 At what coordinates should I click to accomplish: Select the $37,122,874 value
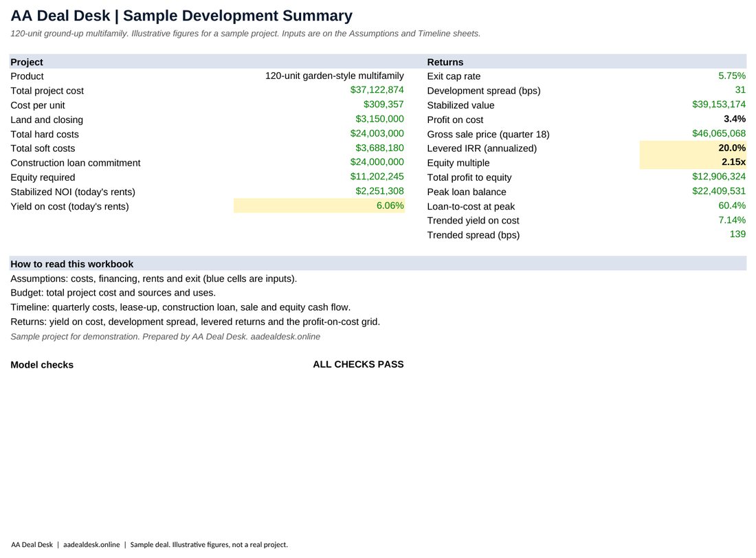[377, 90]
